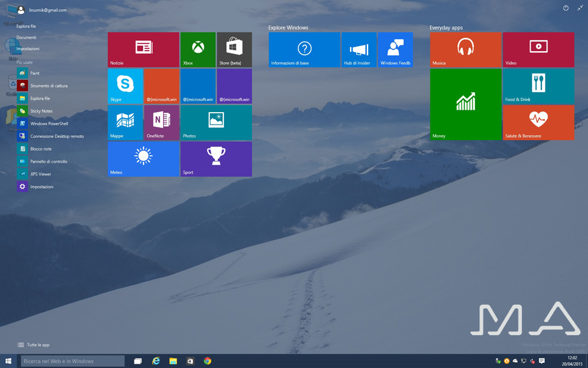The image size is (588, 368).
Task: Open the Informazioni di base tile
Action: (304, 49)
